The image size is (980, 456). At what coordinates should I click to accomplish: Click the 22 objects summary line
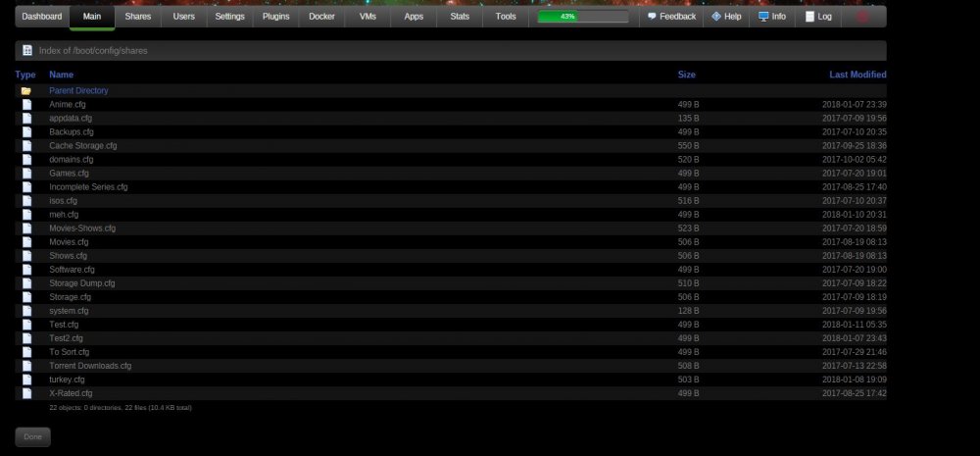point(121,408)
